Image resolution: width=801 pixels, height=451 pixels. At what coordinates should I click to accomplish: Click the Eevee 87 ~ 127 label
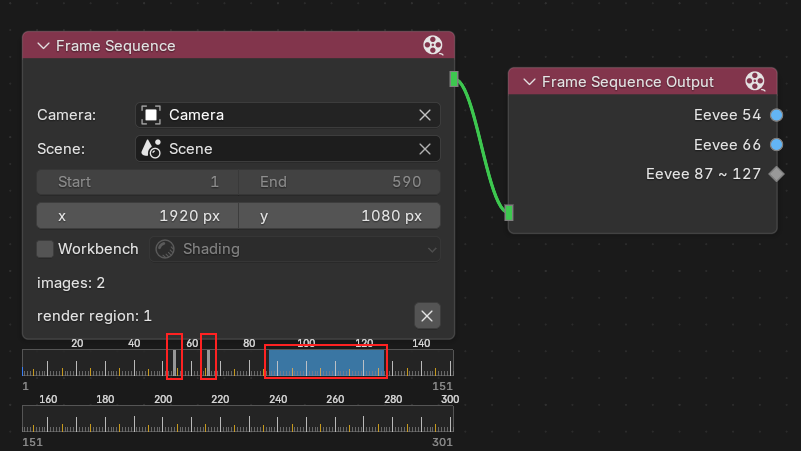pos(703,174)
